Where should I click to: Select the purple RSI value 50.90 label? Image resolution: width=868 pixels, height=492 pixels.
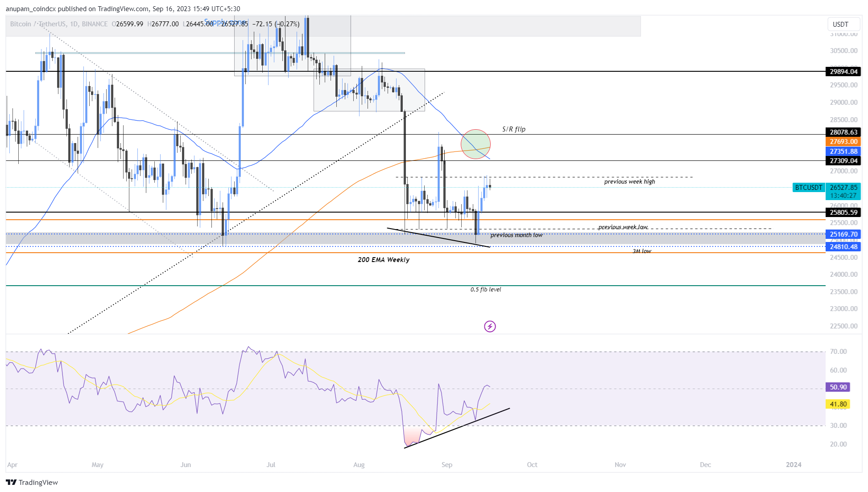(838, 387)
